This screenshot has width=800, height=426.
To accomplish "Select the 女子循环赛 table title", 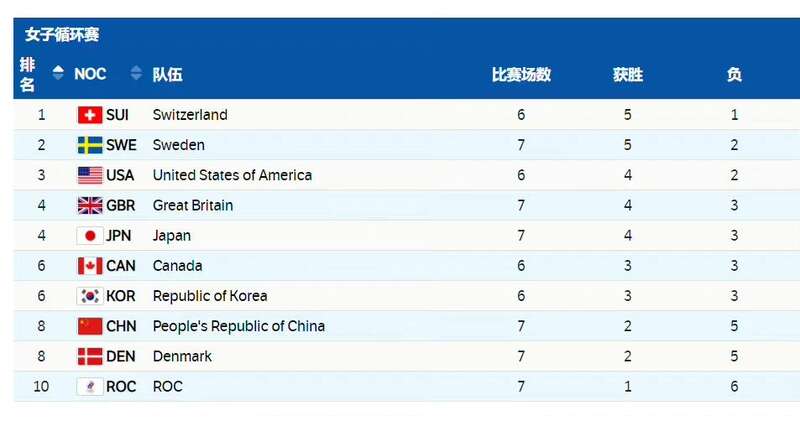I will point(62,35).
